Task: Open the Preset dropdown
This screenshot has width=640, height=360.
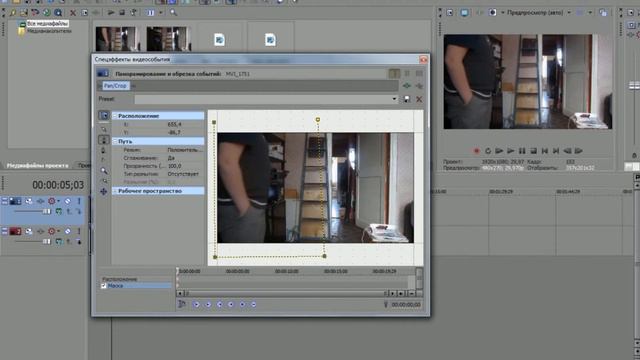Action: pyautogui.click(x=394, y=99)
